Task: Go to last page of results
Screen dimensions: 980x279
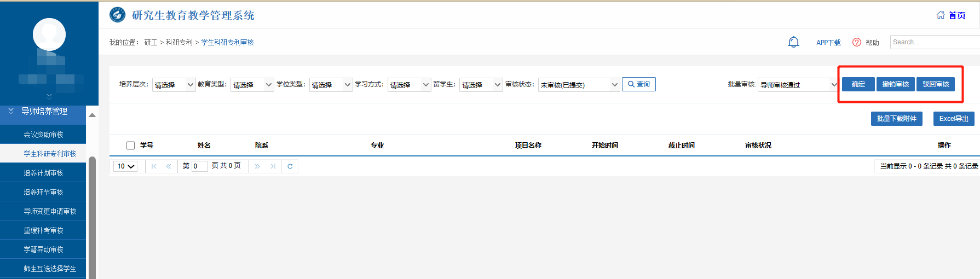Action: tap(273, 166)
